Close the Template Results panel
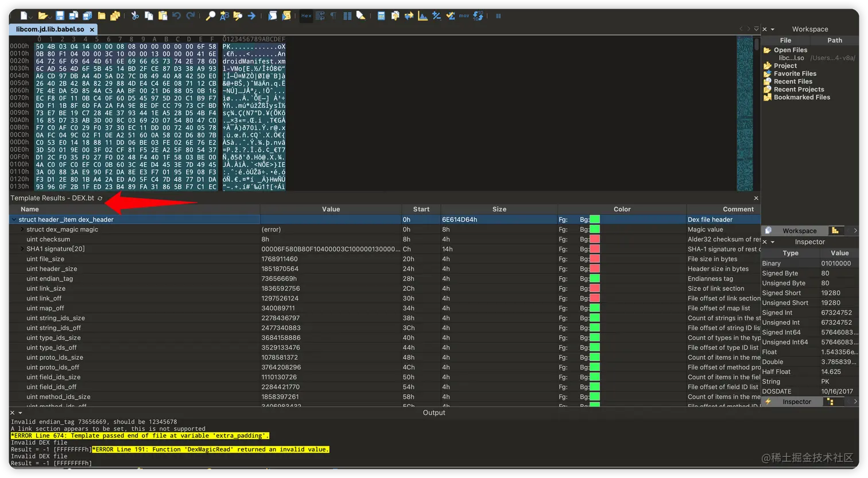 (x=756, y=199)
